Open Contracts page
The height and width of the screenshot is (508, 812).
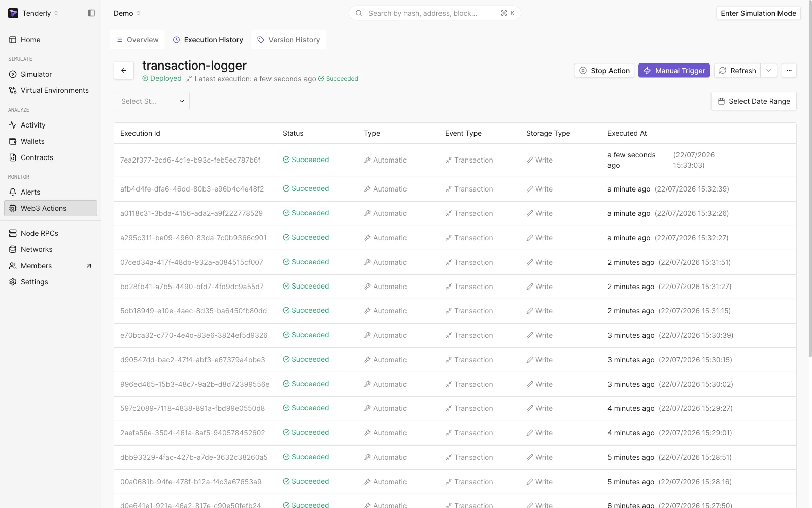point(51,157)
